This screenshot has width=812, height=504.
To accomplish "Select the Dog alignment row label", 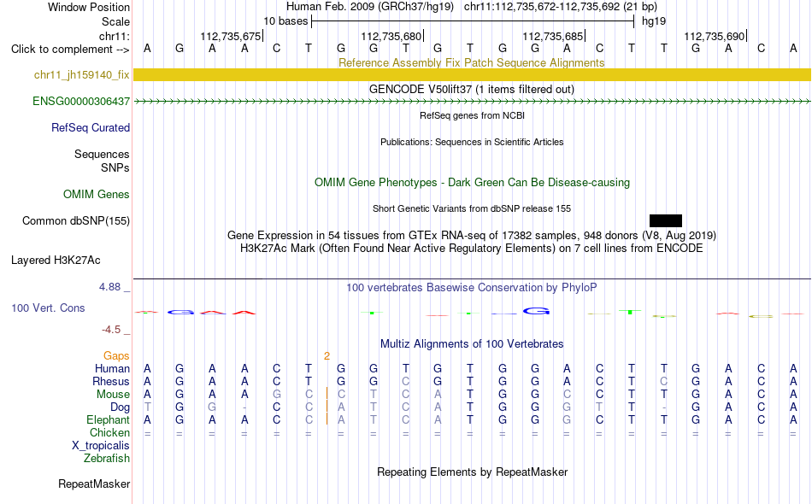I will [120, 407].
